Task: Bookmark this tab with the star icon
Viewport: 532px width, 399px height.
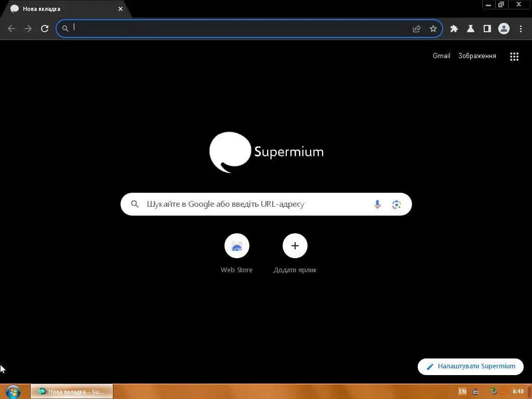Action: [x=433, y=29]
